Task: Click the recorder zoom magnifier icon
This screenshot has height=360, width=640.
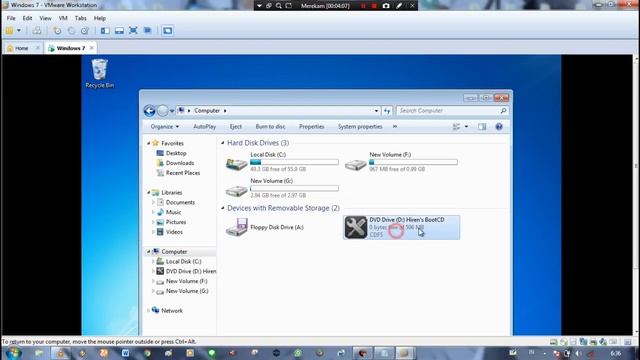Action: click(x=278, y=6)
